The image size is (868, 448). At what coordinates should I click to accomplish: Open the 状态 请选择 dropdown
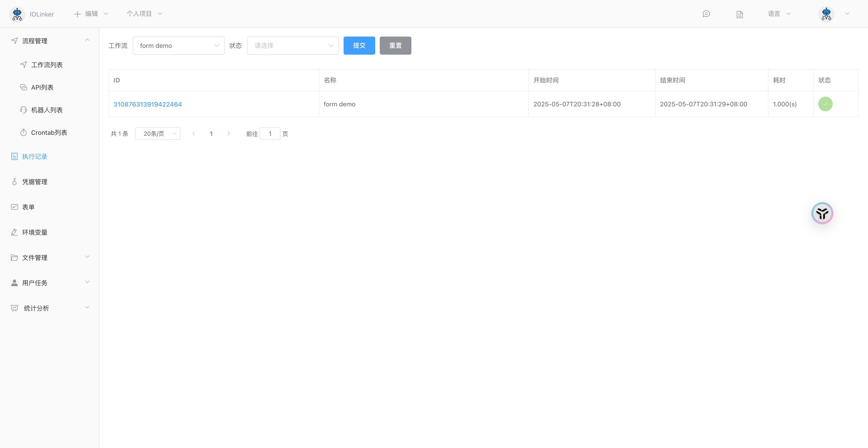(293, 45)
